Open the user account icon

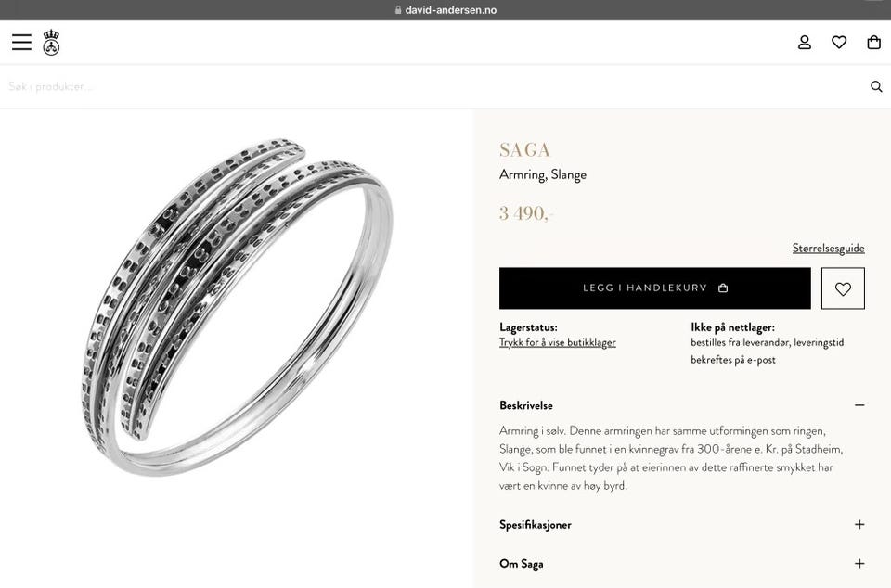(x=804, y=42)
